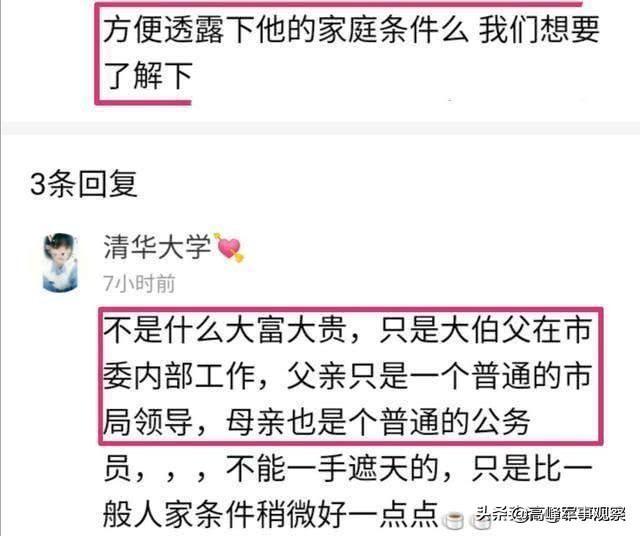
Task: Click the 了解下 text in the top comment
Action: [148, 76]
